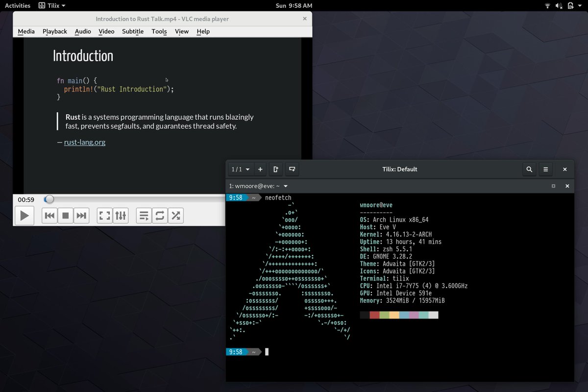Click the volume icon in the top bar

(x=559, y=6)
